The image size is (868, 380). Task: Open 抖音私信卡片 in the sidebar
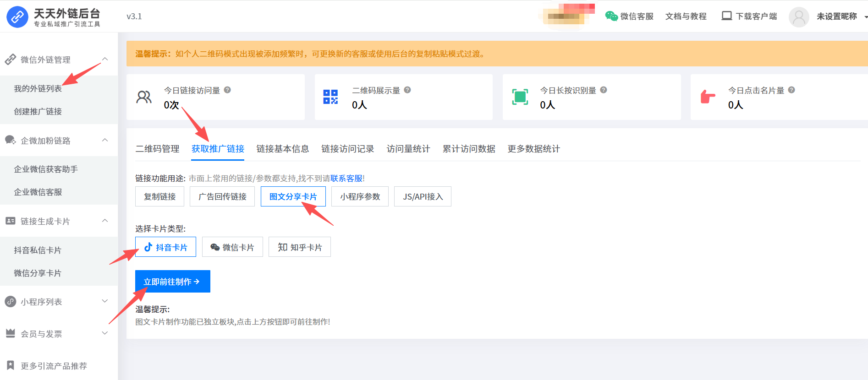click(x=38, y=250)
